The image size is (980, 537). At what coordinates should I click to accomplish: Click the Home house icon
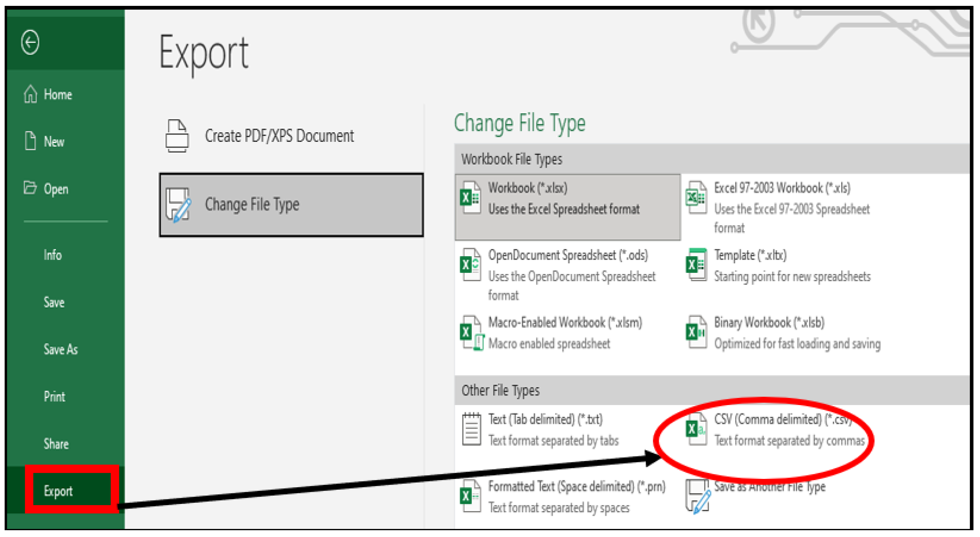tap(30, 94)
